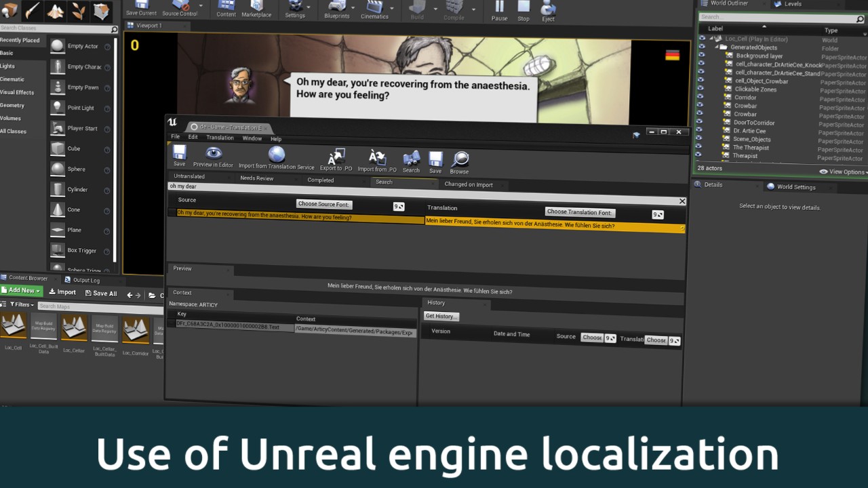Click the Cinematics toolbar icon
Image resolution: width=868 pixels, height=488 pixels.
(x=374, y=7)
